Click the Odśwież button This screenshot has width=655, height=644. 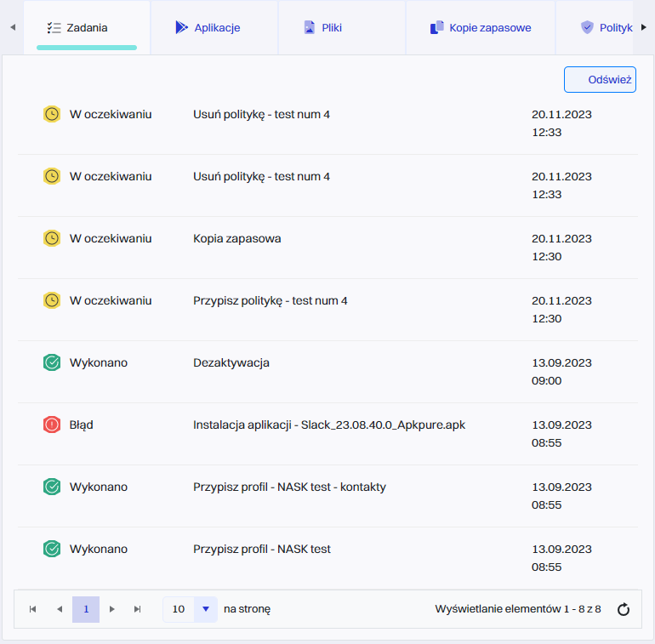click(600, 79)
